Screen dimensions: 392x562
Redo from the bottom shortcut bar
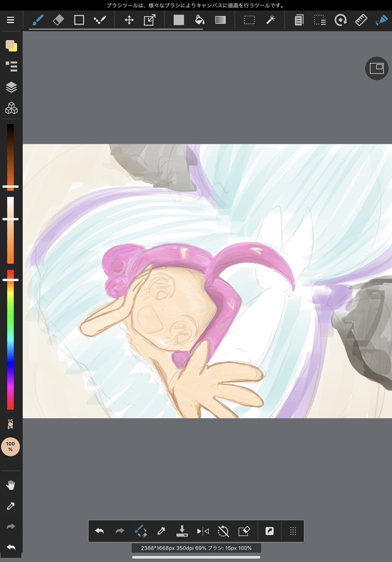120,531
